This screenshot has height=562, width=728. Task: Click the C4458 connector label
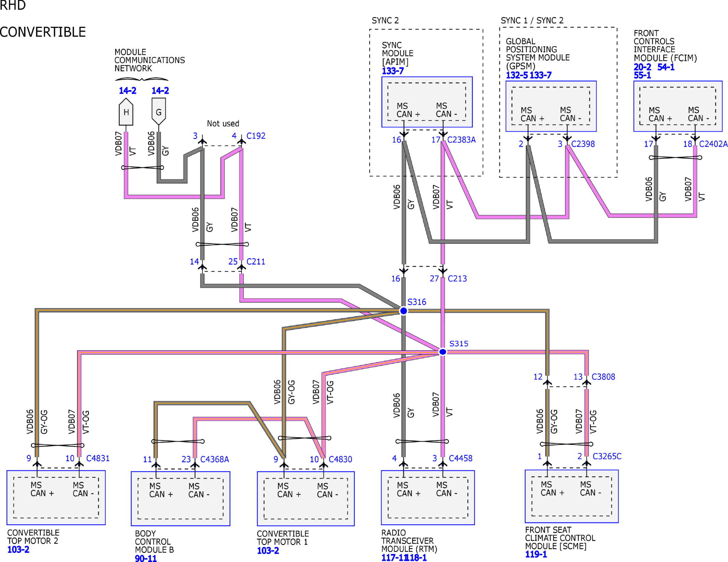click(460, 458)
